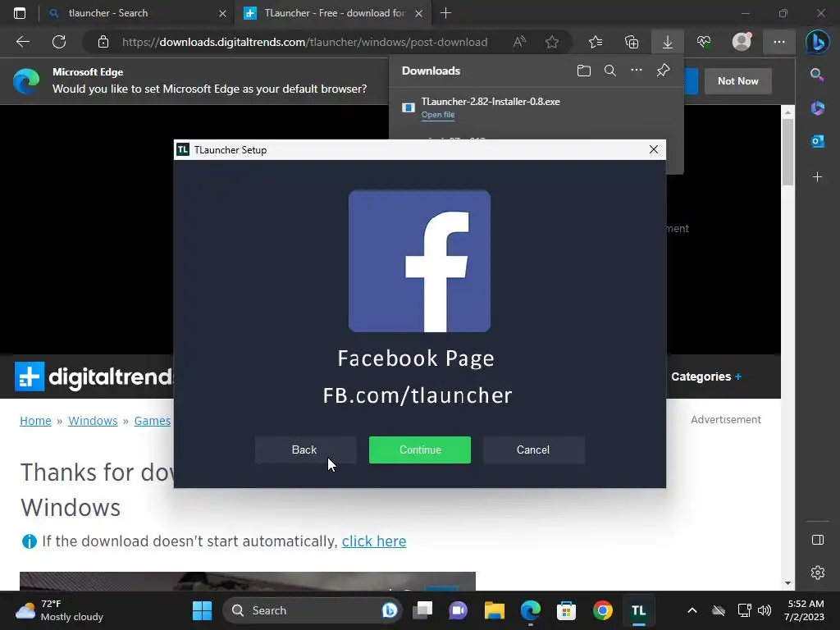Open the profile avatar
The image size is (840, 630).
point(742,42)
